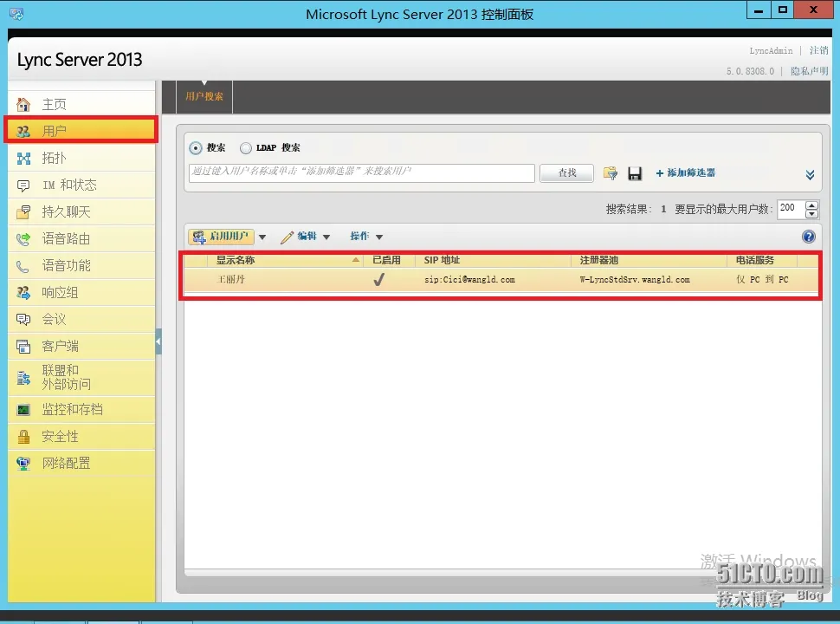Click the 语音功能 handset icon
The image size is (840, 624).
tap(23, 266)
